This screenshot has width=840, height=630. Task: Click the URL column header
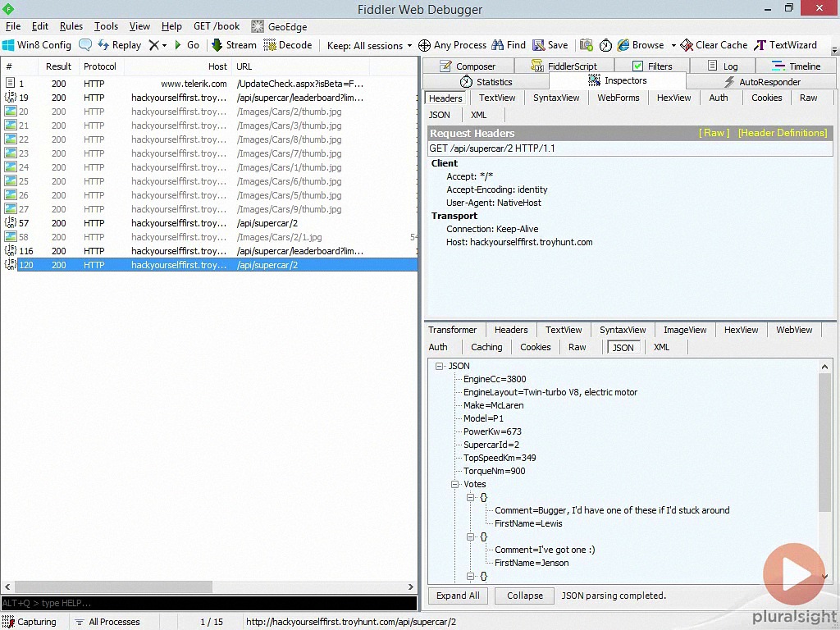pyautogui.click(x=300, y=66)
